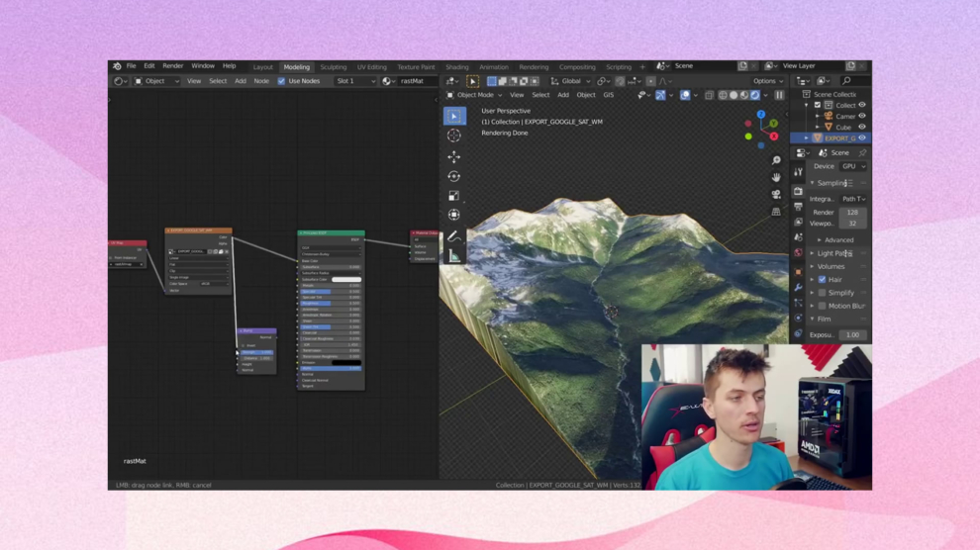Select solid viewport shading sphere
The width and height of the screenshot is (980, 550).
(x=734, y=96)
